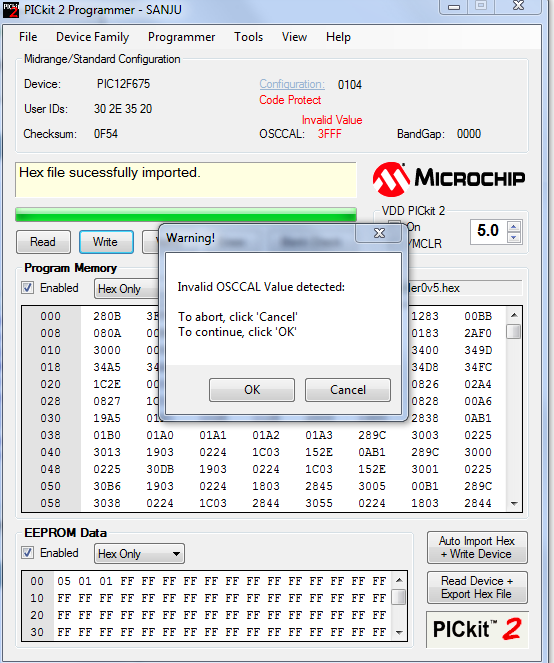Click EEPROM Data scrollbar up arrow
The height and width of the screenshot is (663, 554).
pyautogui.click(x=399, y=580)
